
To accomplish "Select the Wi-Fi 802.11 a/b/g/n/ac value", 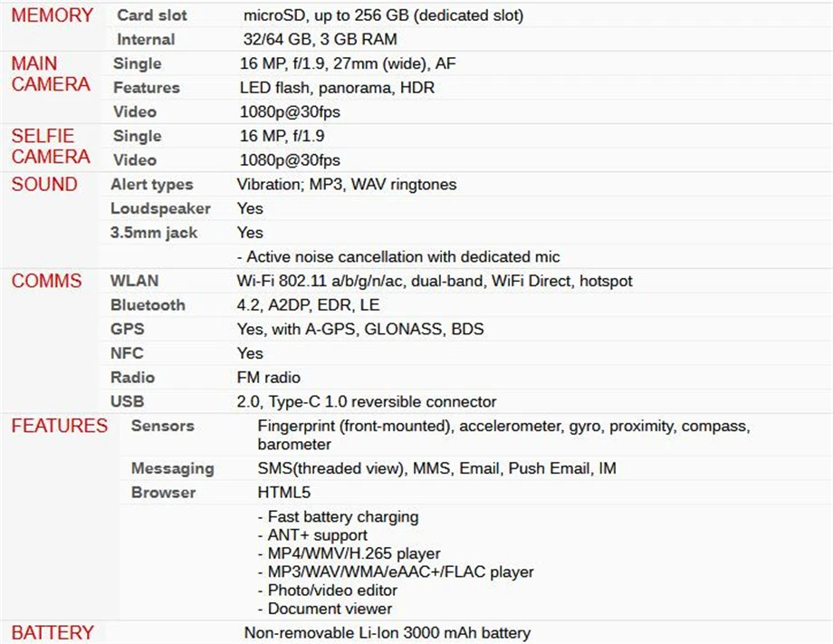I will point(435,281).
